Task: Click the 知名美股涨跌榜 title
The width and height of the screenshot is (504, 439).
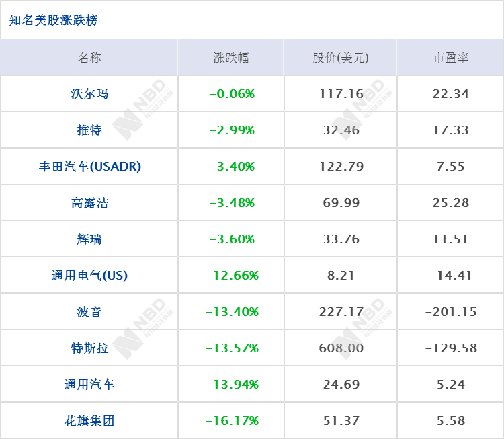Action: pos(53,20)
